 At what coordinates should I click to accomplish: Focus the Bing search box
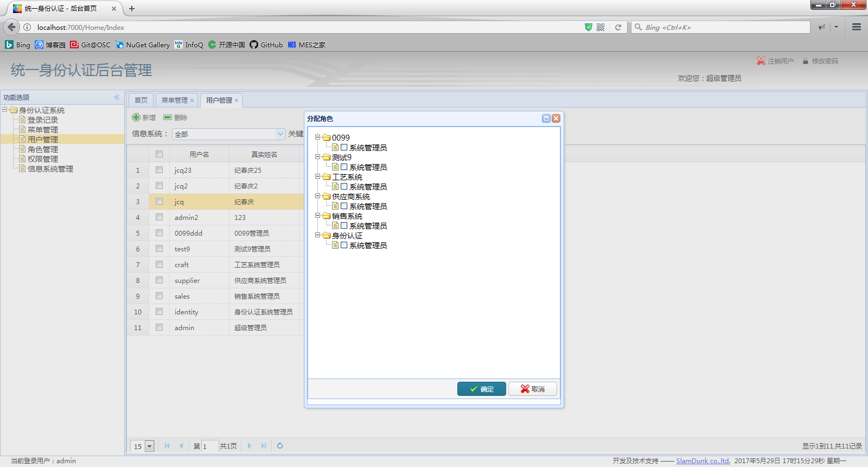[x=720, y=27]
